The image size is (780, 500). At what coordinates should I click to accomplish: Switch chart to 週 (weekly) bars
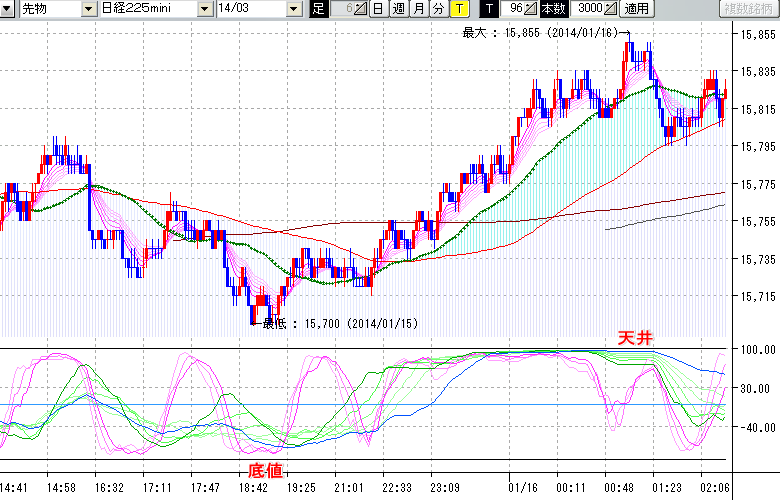(x=398, y=9)
